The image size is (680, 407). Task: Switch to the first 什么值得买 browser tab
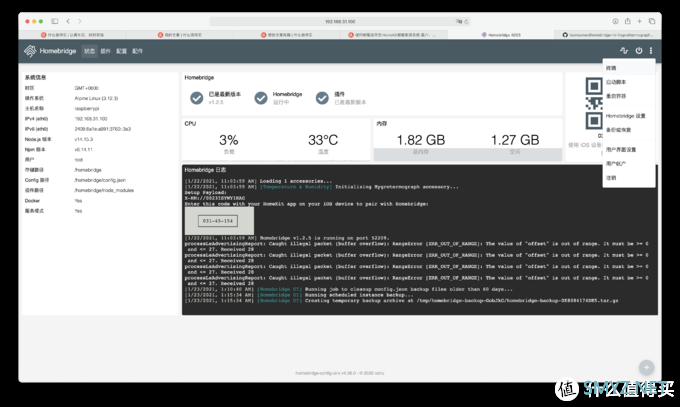click(x=72, y=35)
